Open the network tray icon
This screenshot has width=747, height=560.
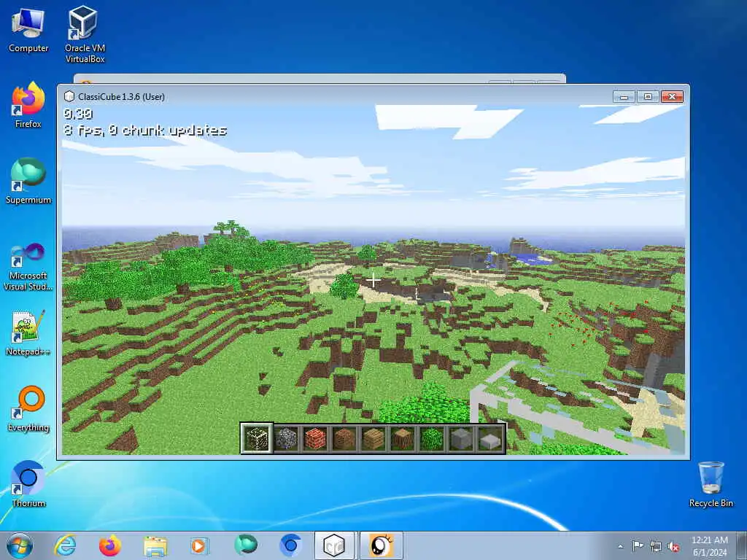tap(656, 546)
